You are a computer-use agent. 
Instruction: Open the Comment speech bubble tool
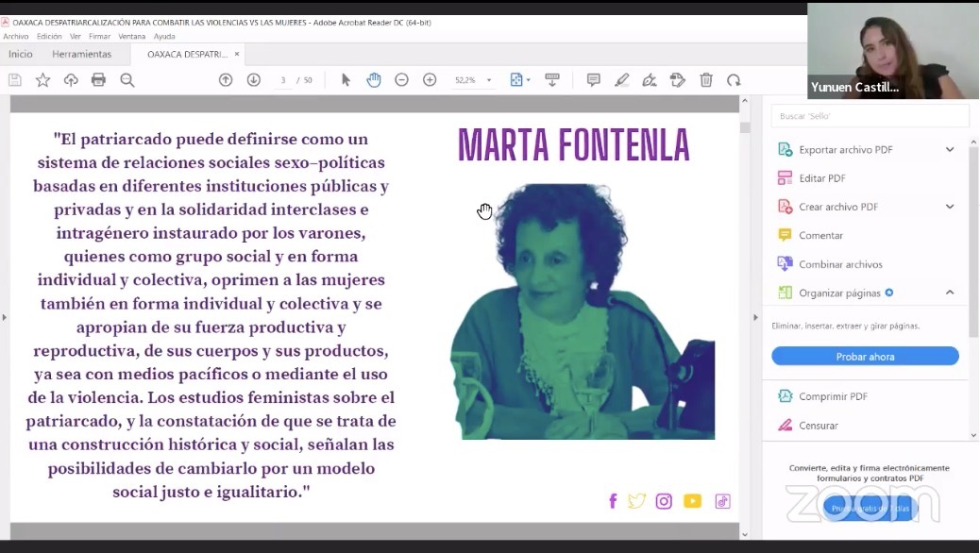point(593,80)
